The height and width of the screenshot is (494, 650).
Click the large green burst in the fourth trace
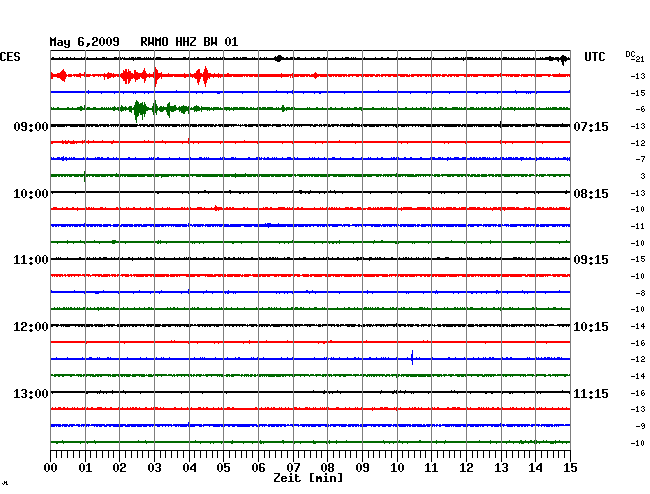click(140, 110)
